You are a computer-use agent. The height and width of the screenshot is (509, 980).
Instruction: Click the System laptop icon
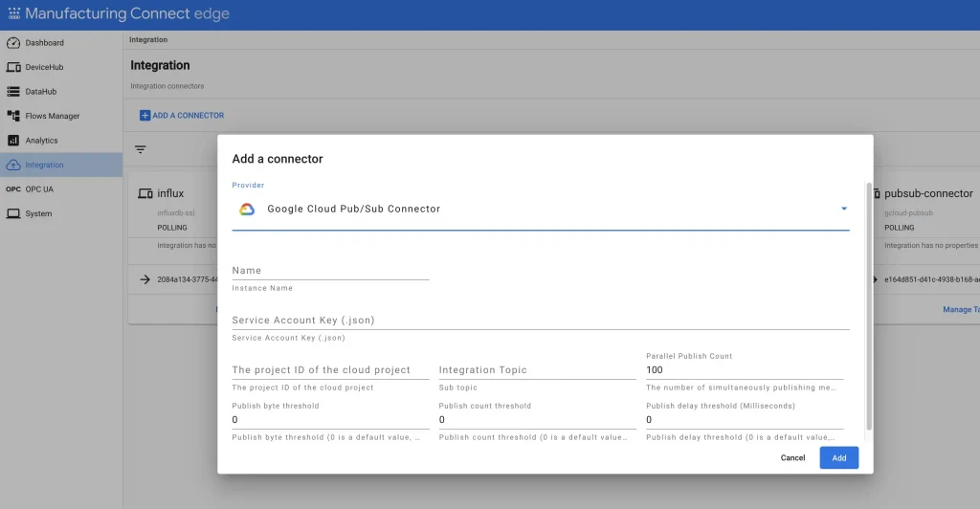point(13,213)
